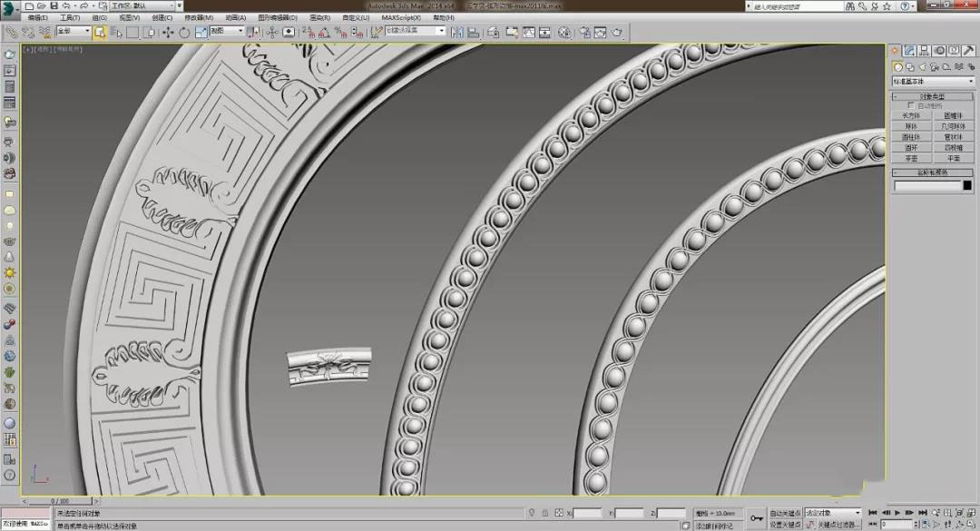Screen dimensions: 980x531
Task: Click the Mirror tool icon
Action: click(457, 32)
